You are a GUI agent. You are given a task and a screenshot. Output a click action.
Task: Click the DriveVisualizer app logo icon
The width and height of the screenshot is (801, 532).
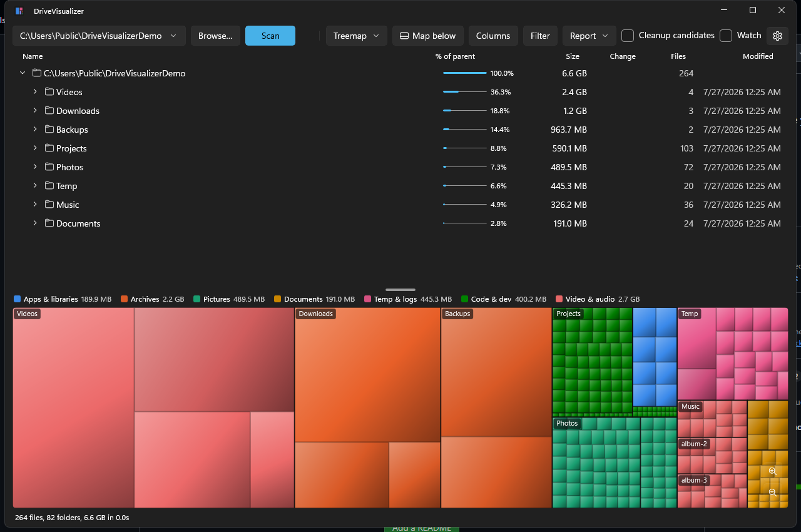[19, 11]
